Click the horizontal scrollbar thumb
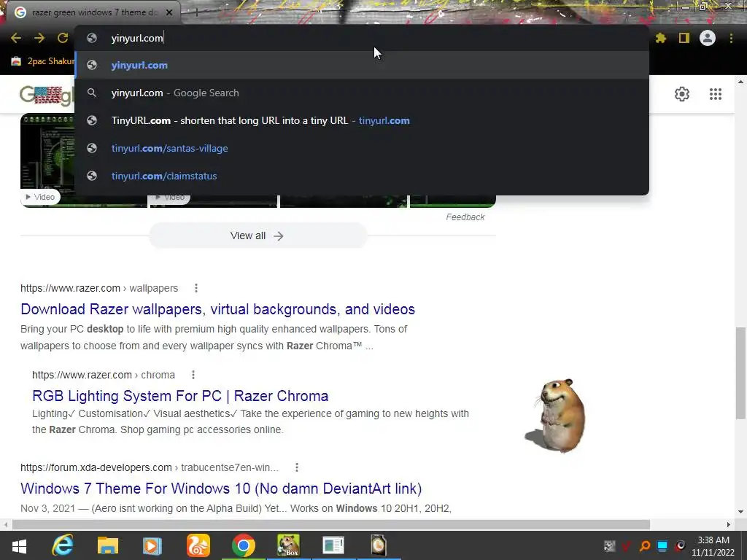The height and width of the screenshot is (560, 747). pos(331,524)
